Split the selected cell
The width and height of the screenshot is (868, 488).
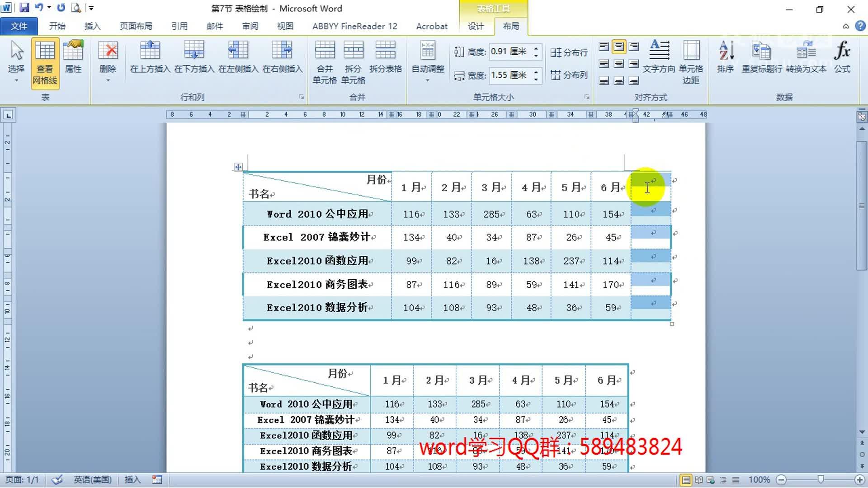pos(354,62)
